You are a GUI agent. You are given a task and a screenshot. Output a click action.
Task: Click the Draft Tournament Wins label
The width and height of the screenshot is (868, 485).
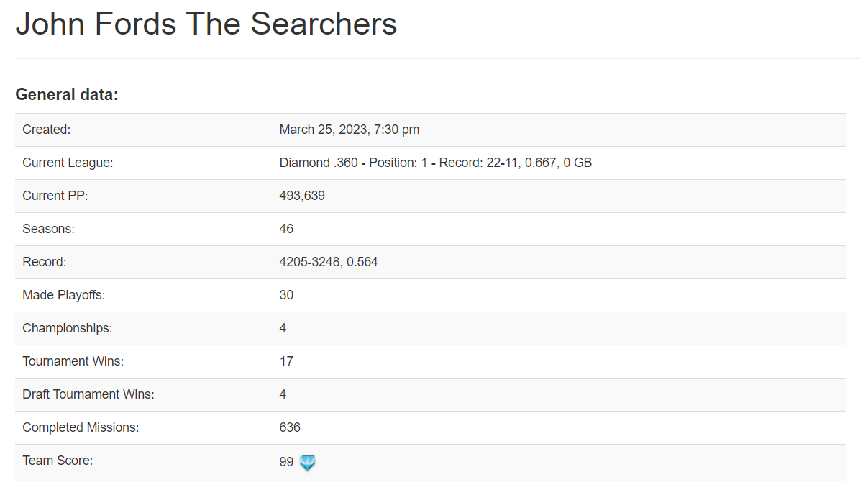(x=88, y=394)
